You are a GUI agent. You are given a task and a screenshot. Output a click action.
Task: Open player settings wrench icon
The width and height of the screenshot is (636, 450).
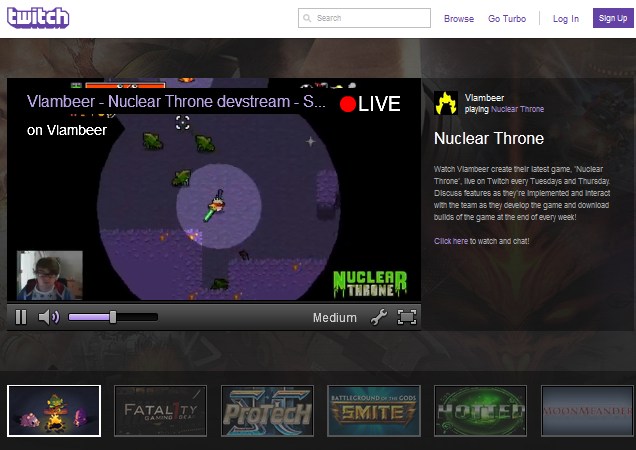click(x=378, y=317)
